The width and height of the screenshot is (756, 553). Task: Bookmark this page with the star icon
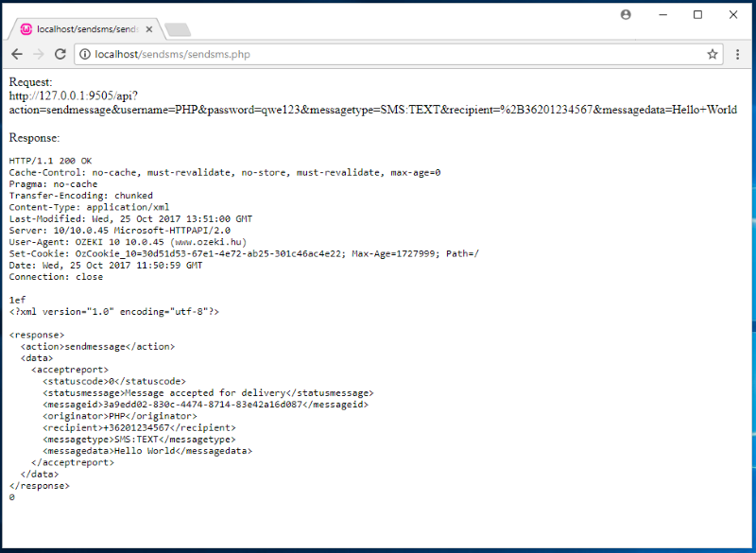coord(713,54)
